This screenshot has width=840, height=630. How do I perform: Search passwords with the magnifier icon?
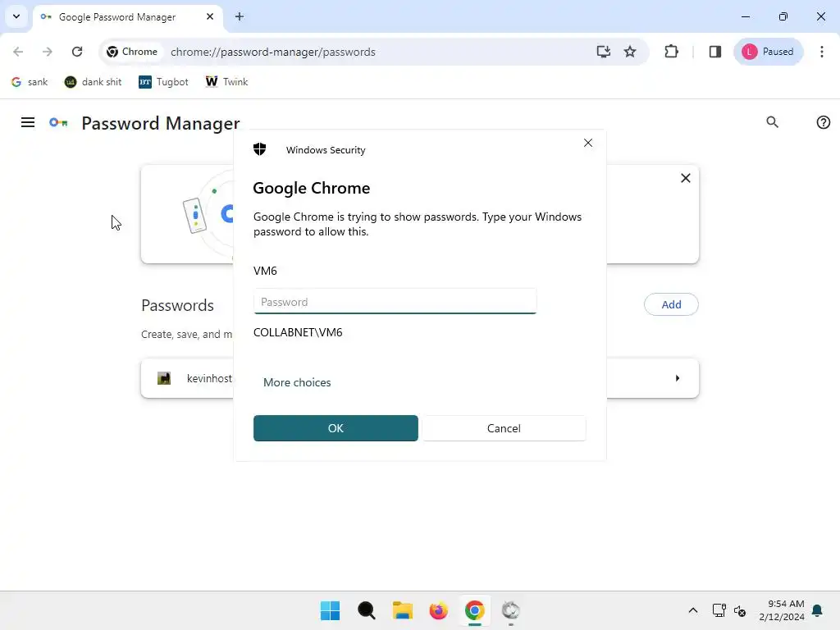coord(772,122)
